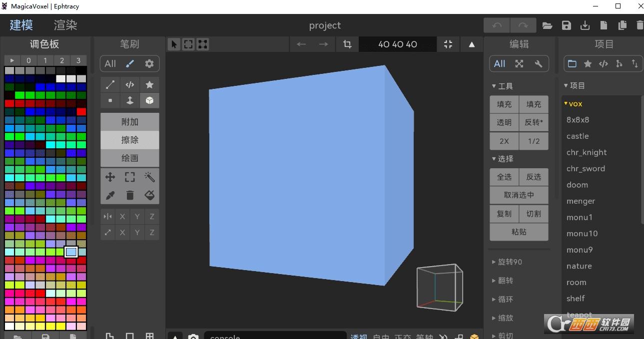Select the 擦除 erase mode
The height and width of the screenshot is (339, 644).
(x=130, y=140)
